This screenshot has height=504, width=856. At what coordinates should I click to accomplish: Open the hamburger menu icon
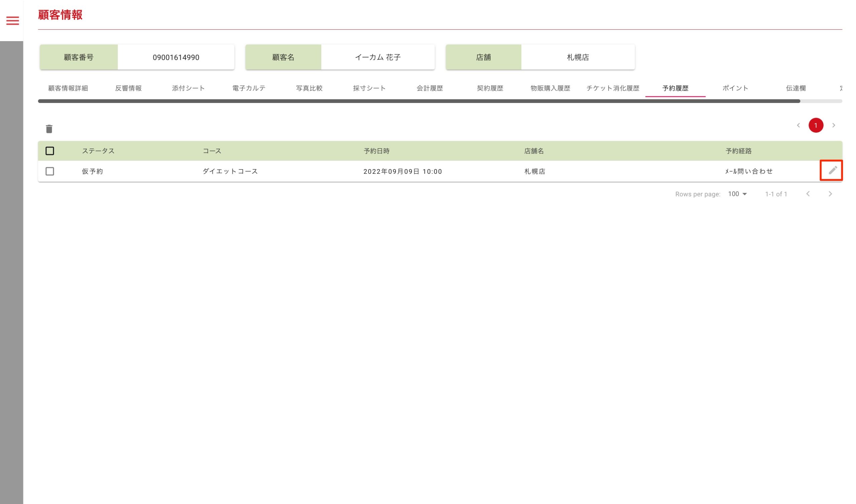pyautogui.click(x=13, y=21)
